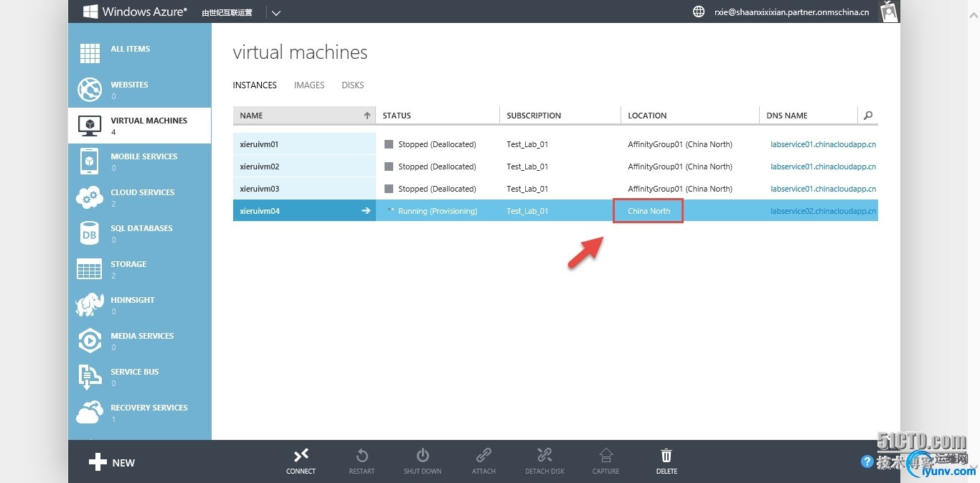Select MEDIA SERVICES sidebar label
The width and height of the screenshot is (980, 483).
click(x=142, y=336)
